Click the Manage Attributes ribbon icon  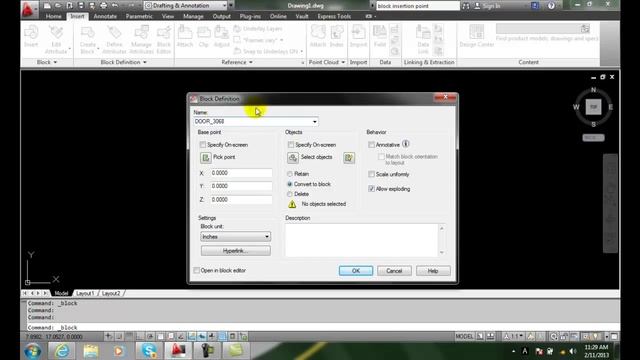(x=141, y=33)
